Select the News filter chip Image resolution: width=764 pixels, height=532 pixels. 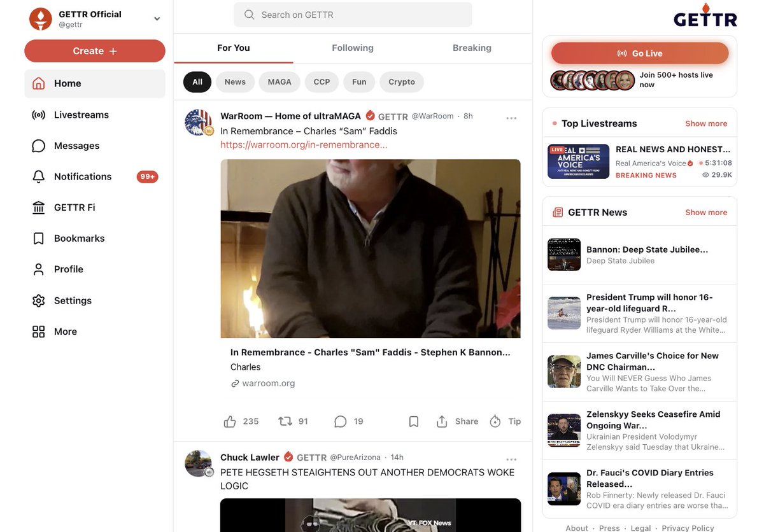(235, 82)
